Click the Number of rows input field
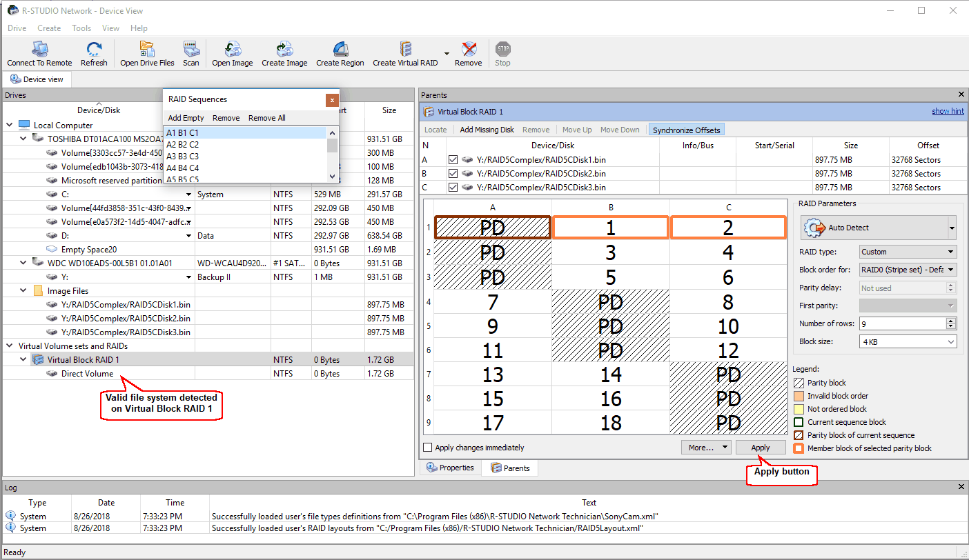Screen dimensions: 969x560 [x=903, y=323]
